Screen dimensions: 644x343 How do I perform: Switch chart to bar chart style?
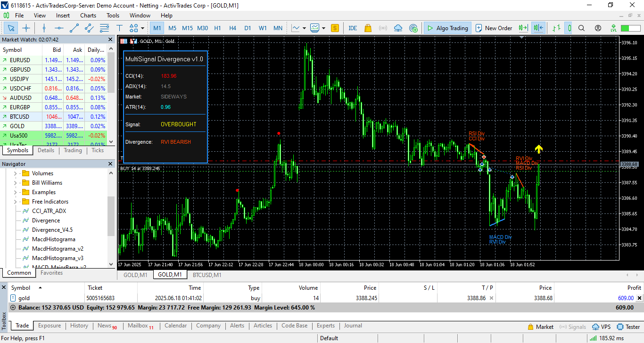tap(557, 28)
